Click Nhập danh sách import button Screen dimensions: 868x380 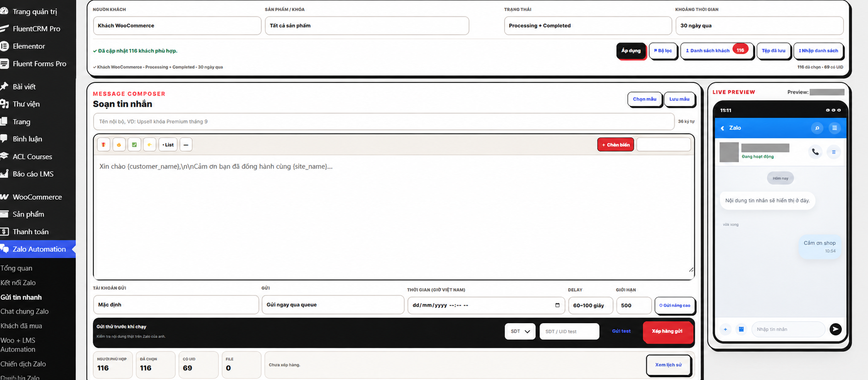819,51
